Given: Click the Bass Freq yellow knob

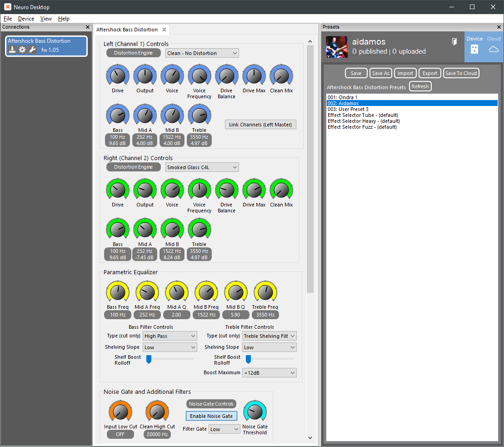Looking at the screenshot, I should 118,292.
